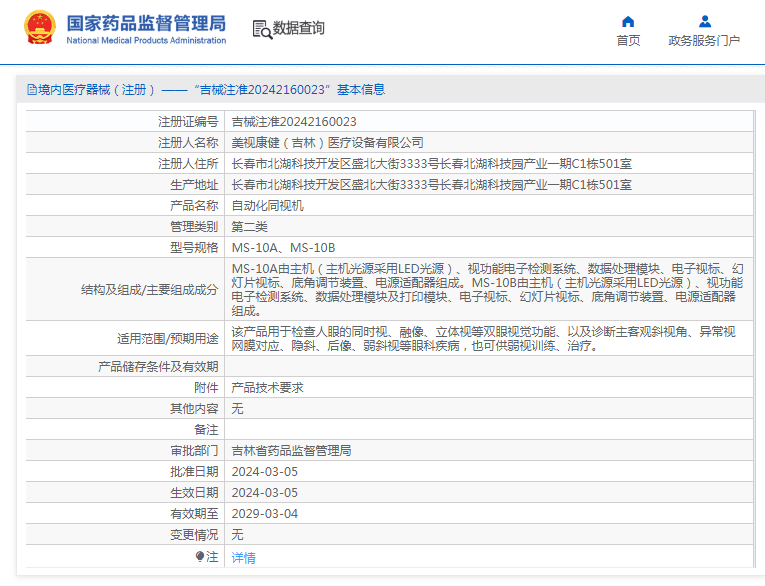
Task: Click the 型号规格 row label
Action: point(194,247)
